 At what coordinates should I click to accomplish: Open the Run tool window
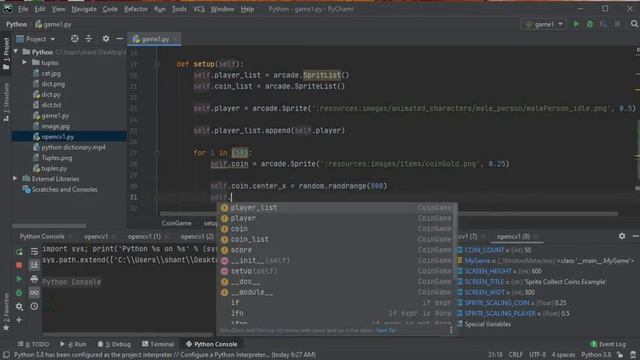[x=73, y=344]
